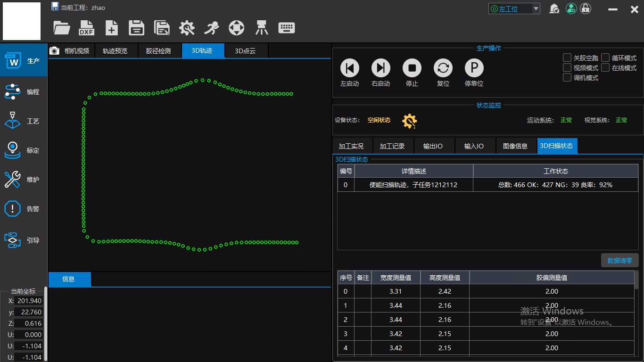The height and width of the screenshot is (362, 644).
Task: Enable the 调机模式 checkbox
Action: pos(567,77)
